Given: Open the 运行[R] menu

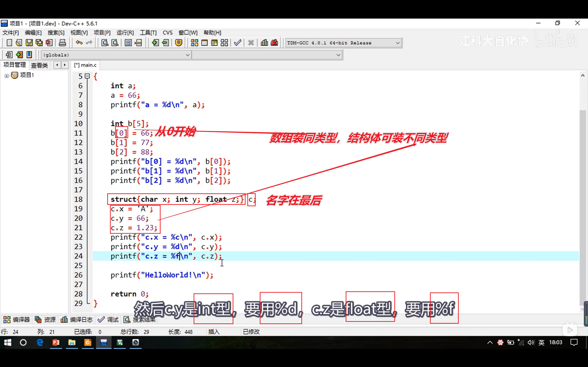Looking at the screenshot, I should tap(125, 33).
